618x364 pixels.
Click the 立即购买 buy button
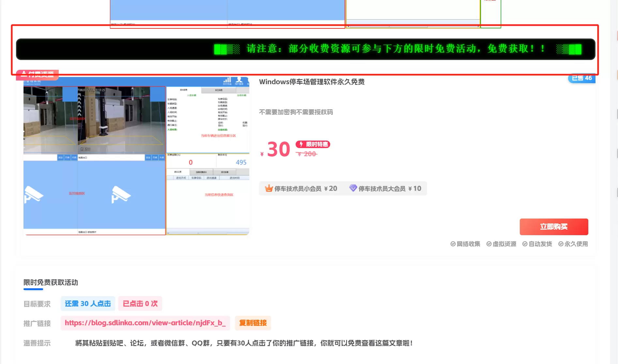(554, 227)
